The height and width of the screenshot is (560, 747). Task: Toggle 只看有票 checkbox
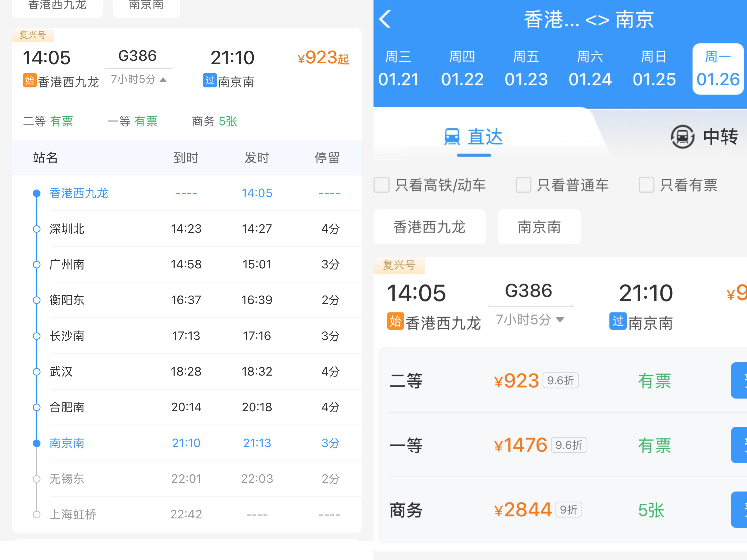tap(646, 185)
